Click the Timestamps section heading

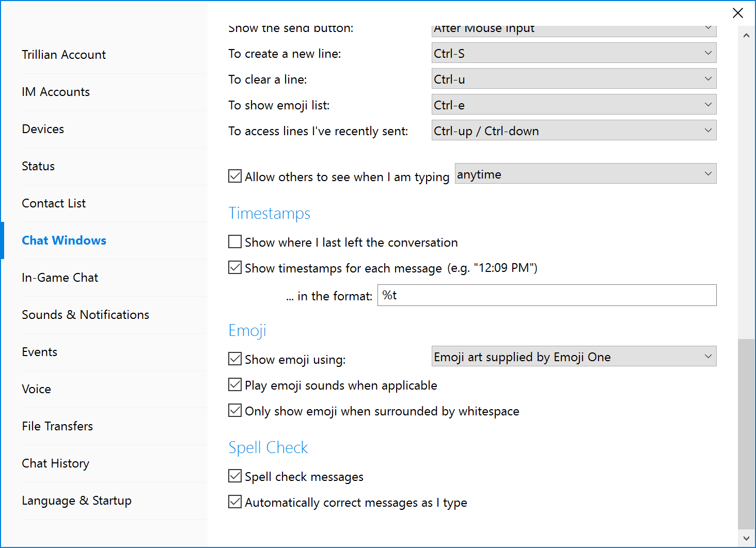pos(270,213)
